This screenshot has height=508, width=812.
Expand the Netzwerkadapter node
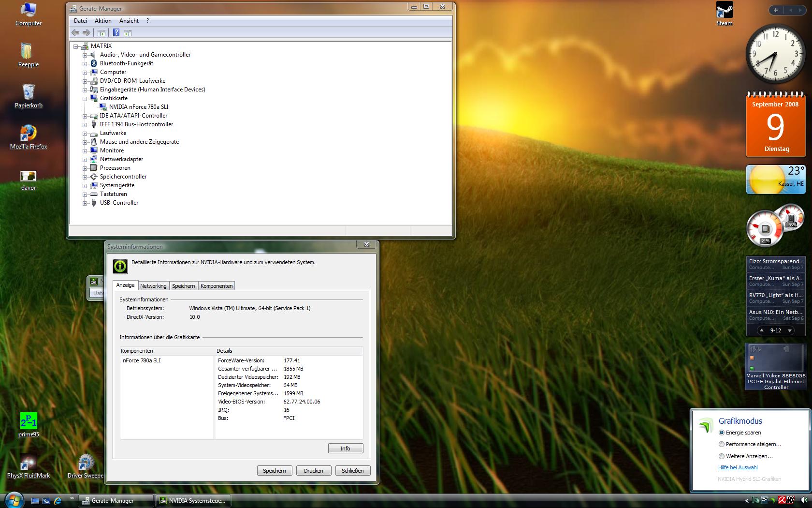[x=85, y=160]
